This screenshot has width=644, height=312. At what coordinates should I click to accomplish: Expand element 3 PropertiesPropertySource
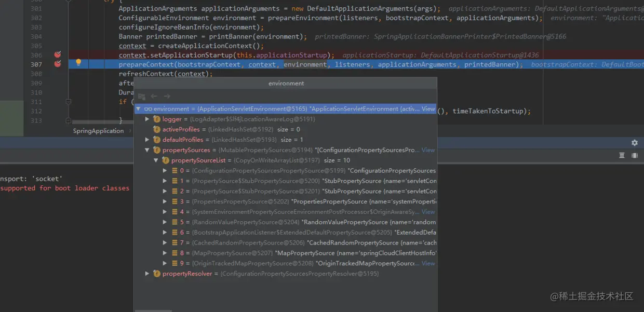pos(165,201)
